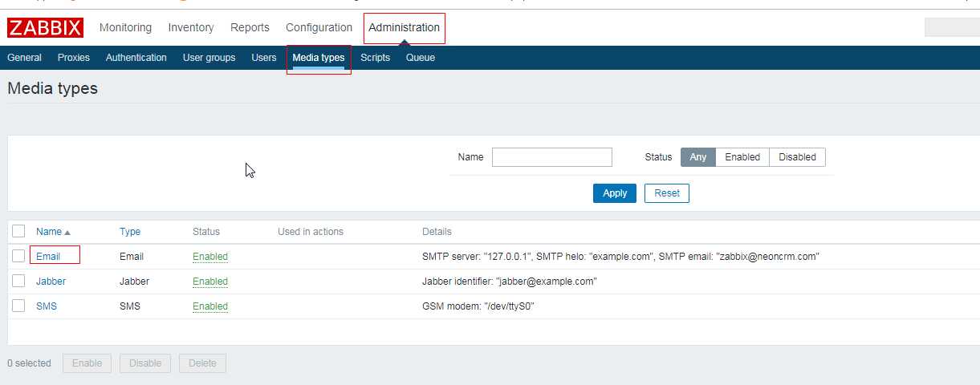Go to Authentication submenu
The width and height of the screenshot is (980, 385).
point(136,58)
